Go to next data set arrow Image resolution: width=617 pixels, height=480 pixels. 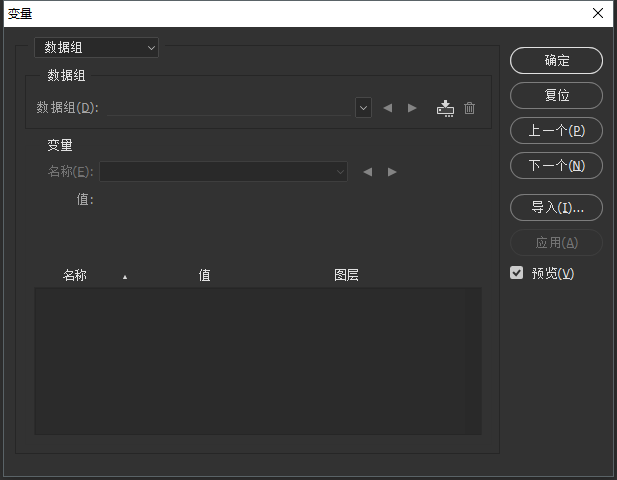[x=412, y=108]
